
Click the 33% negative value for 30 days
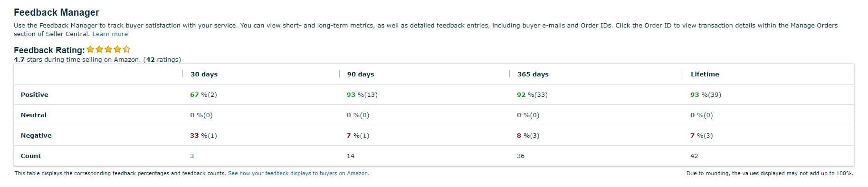coord(203,136)
